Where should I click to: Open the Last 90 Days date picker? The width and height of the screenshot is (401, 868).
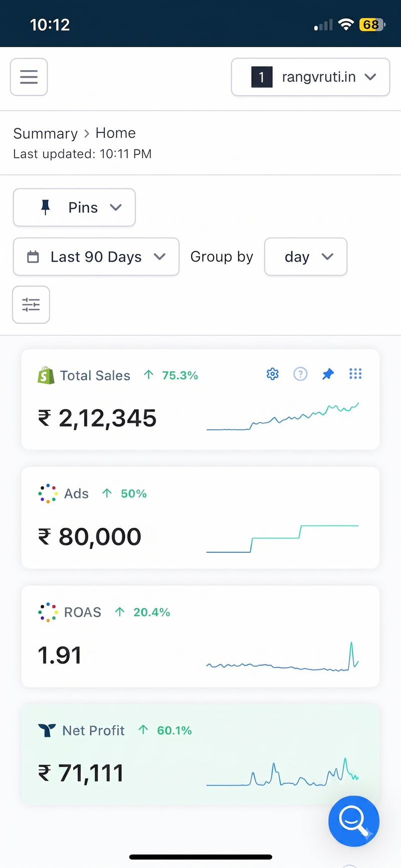96,257
